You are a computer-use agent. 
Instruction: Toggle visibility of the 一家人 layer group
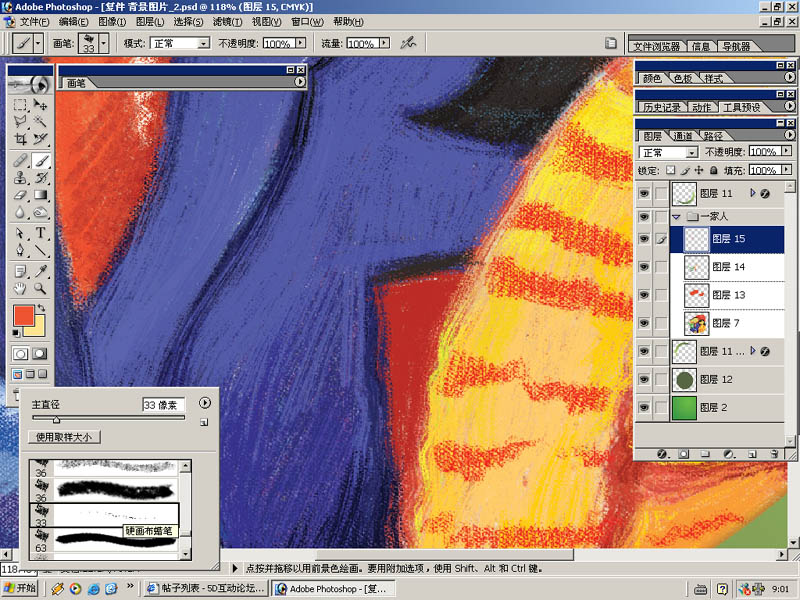(644, 216)
